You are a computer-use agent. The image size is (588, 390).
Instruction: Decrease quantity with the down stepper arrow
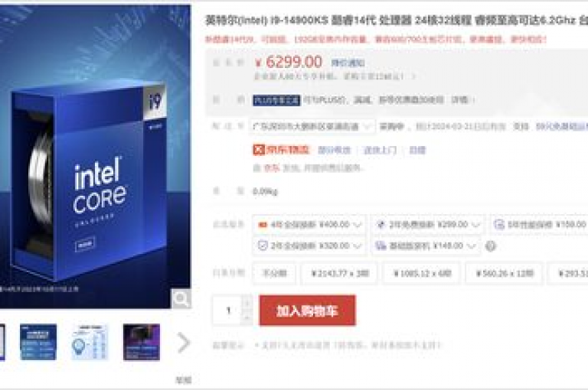[x=247, y=317]
